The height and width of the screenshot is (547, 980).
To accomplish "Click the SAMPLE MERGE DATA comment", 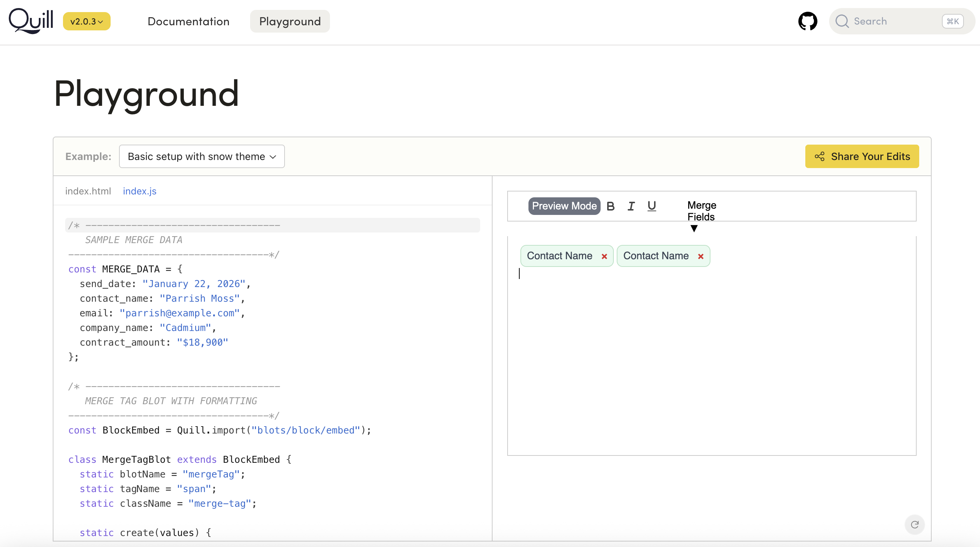I will (x=134, y=240).
